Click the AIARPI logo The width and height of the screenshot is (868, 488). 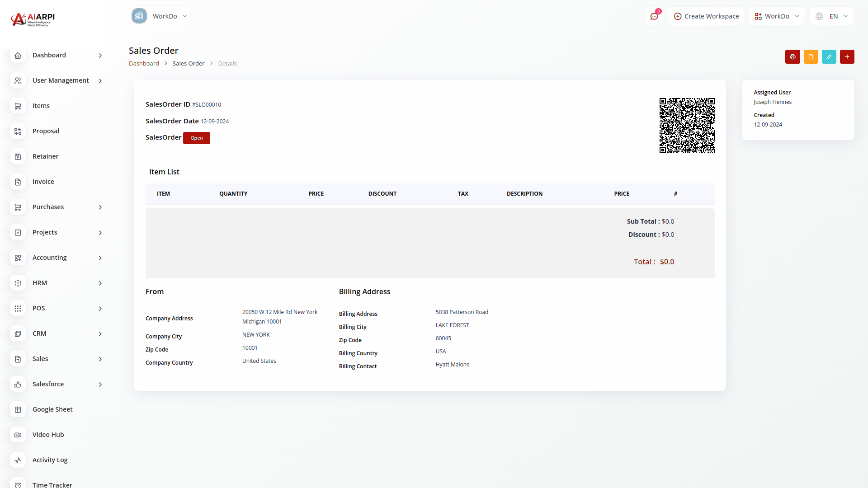33,19
